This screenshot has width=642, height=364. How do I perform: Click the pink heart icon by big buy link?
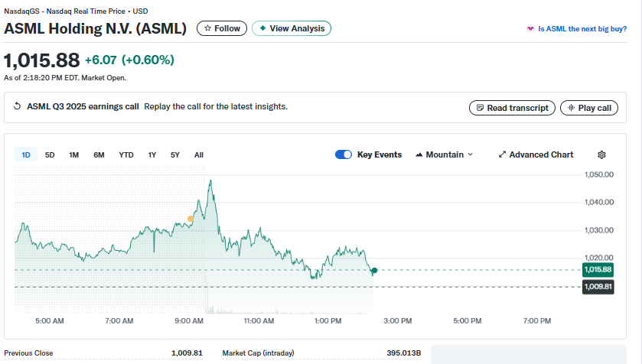(x=530, y=29)
